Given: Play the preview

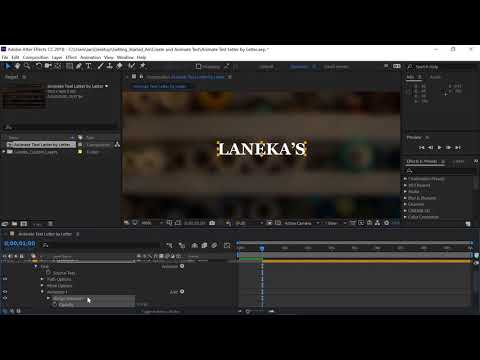Looking at the screenshot, I should pyautogui.click(x=439, y=147).
